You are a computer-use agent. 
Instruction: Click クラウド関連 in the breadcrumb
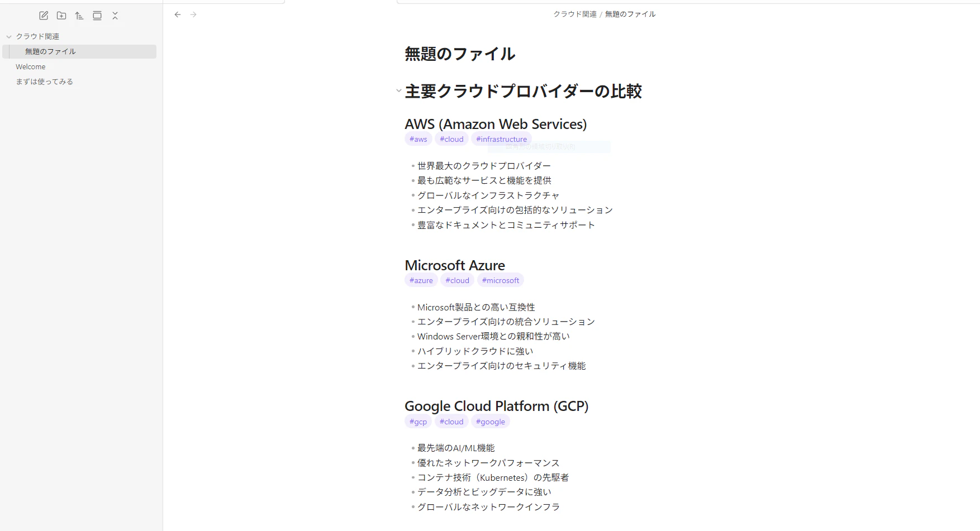(575, 14)
